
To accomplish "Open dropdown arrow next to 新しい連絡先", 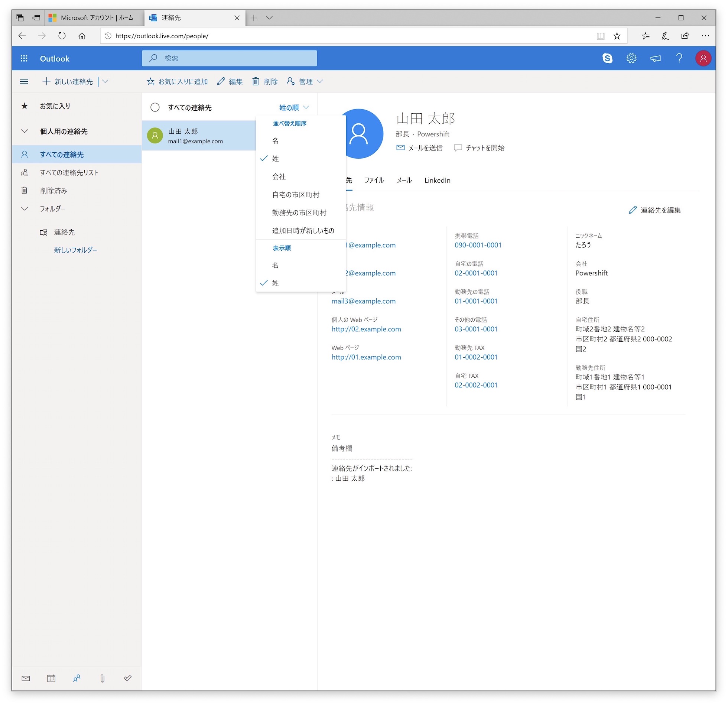I will pos(105,81).
